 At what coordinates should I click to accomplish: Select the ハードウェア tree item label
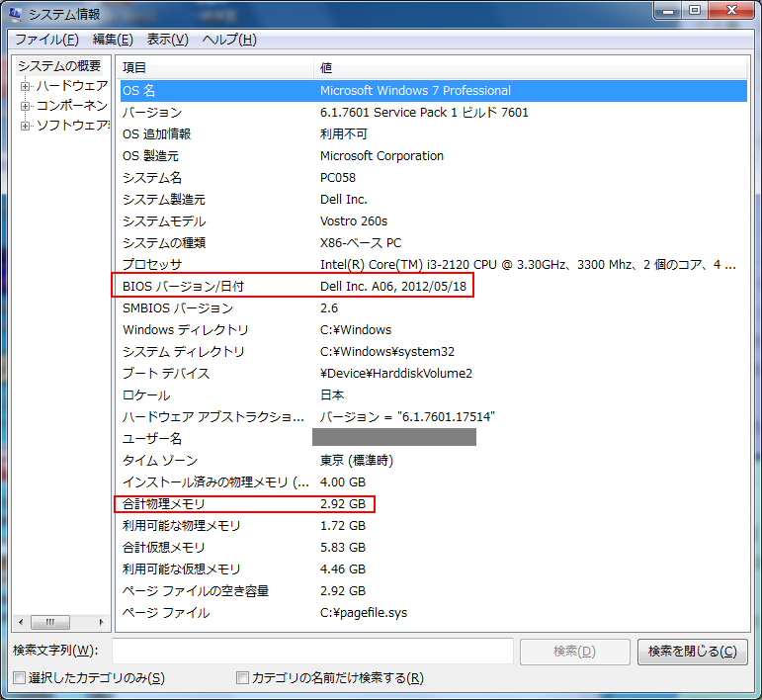click(x=72, y=86)
